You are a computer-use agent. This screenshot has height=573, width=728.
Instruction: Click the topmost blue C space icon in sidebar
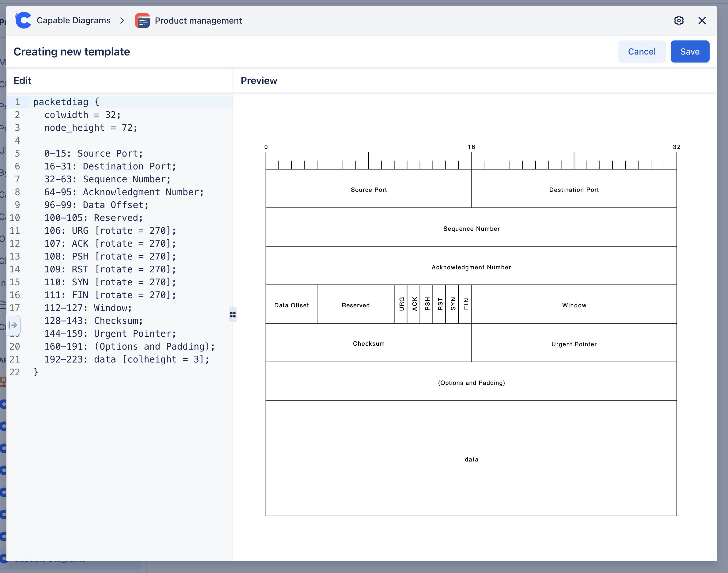[x=4, y=404]
